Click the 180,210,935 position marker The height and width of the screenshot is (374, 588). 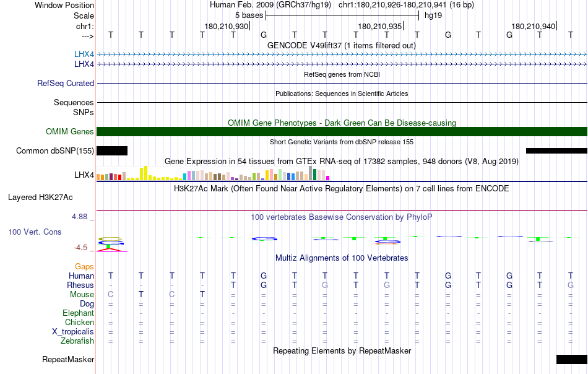380,26
